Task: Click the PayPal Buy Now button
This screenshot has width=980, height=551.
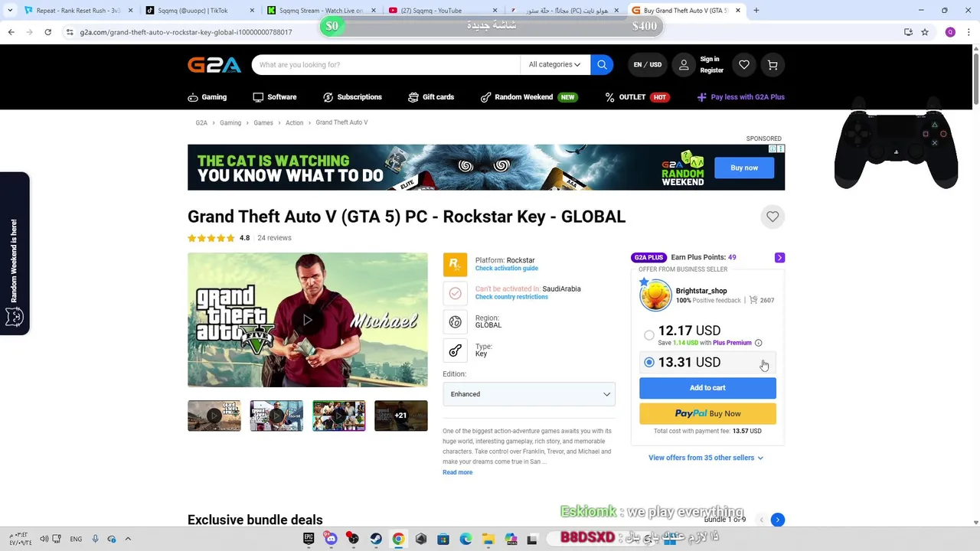Action: [x=707, y=413]
